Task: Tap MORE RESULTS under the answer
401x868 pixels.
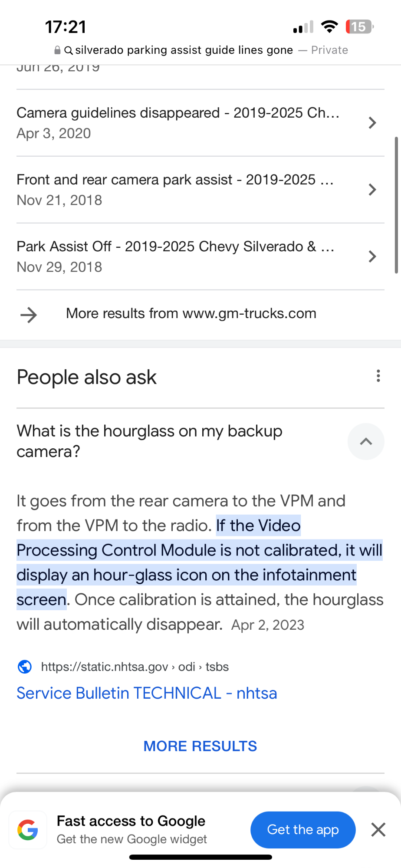Action: [x=200, y=746]
